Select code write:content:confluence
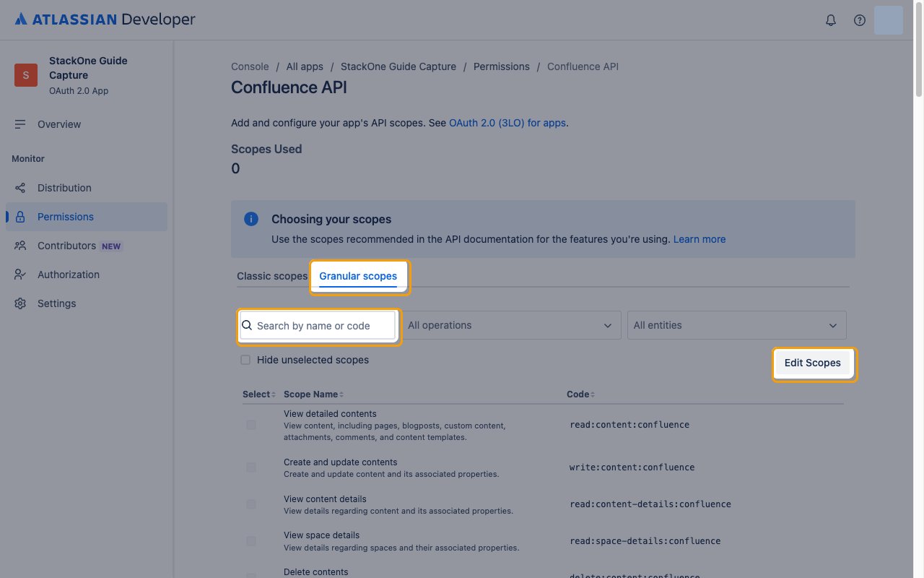This screenshot has height=578, width=924. point(632,467)
